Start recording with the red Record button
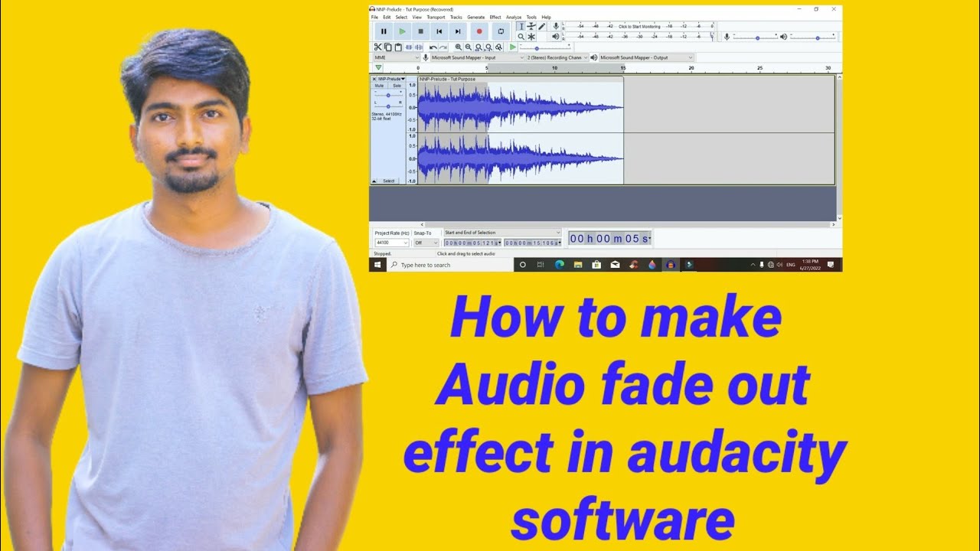 click(479, 31)
